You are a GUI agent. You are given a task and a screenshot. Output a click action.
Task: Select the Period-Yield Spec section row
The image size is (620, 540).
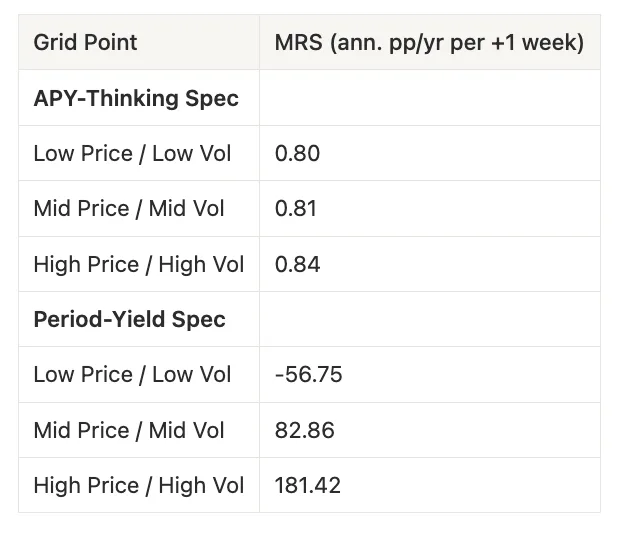pos(309,319)
